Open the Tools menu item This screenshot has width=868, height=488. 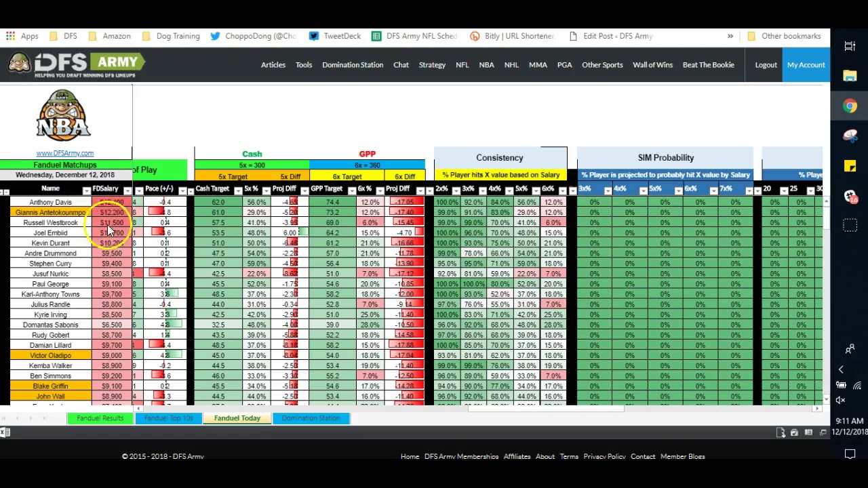304,64
